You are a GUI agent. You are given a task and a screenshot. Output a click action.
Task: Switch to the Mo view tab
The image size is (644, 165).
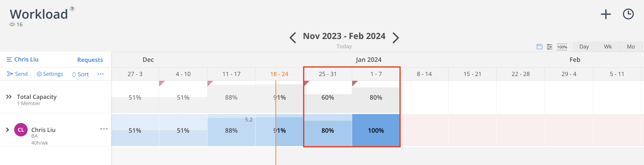631,47
